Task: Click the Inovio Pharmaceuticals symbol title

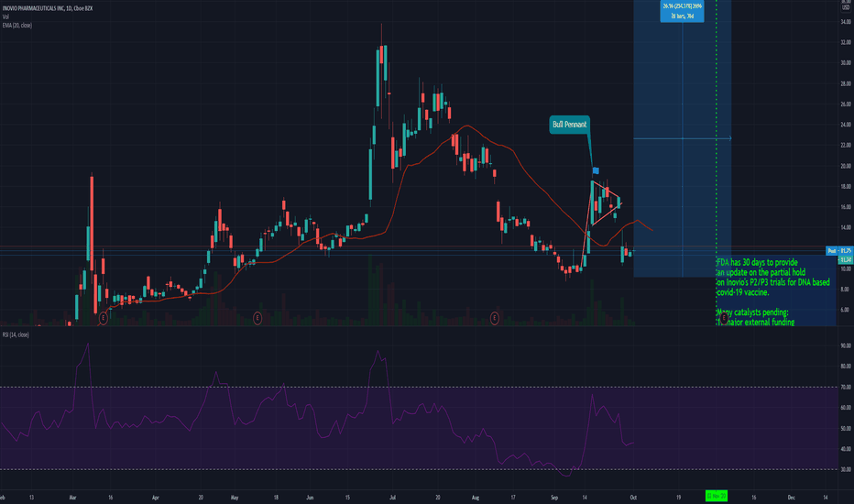Action: [x=48, y=8]
